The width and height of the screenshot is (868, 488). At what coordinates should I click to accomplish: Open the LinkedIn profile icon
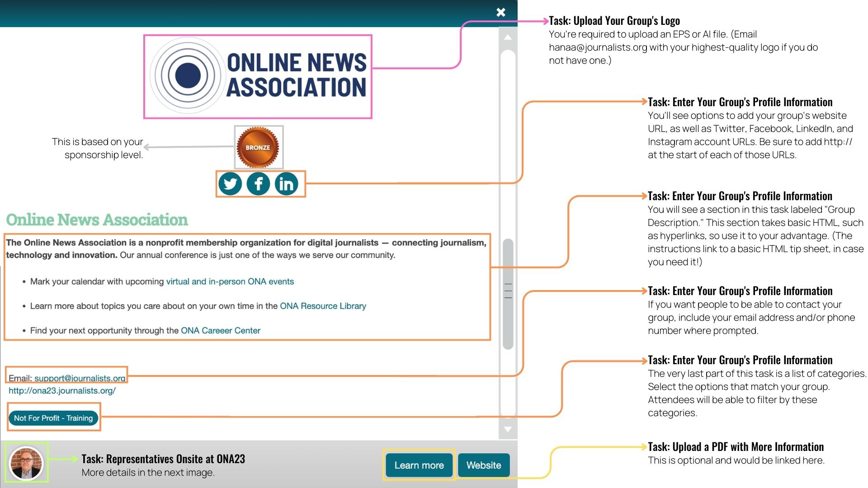click(286, 183)
